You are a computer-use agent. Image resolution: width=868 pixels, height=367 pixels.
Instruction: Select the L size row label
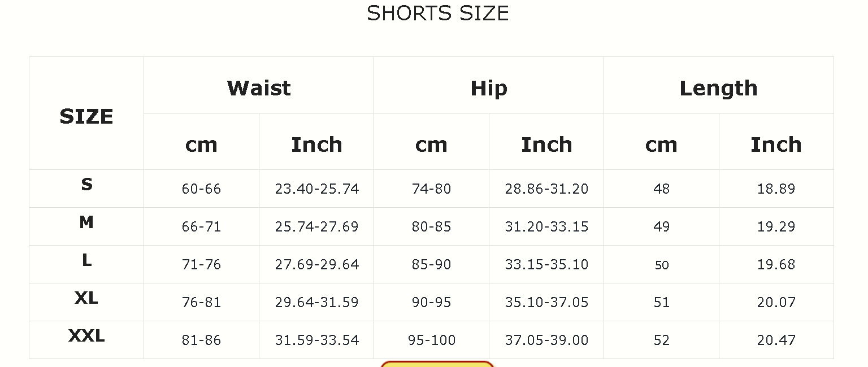coord(86,260)
